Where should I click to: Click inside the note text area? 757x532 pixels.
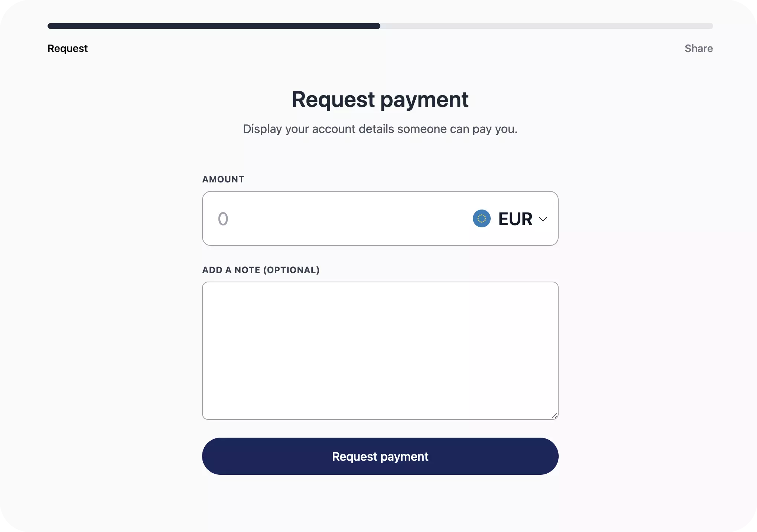380,350
